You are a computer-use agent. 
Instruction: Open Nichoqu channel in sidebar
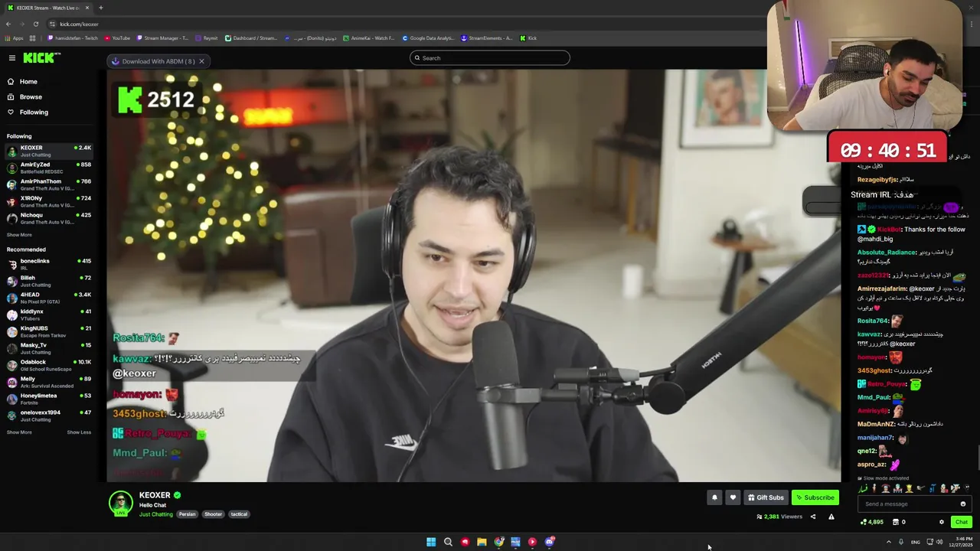pyautogui.click(x=49, y=218)
